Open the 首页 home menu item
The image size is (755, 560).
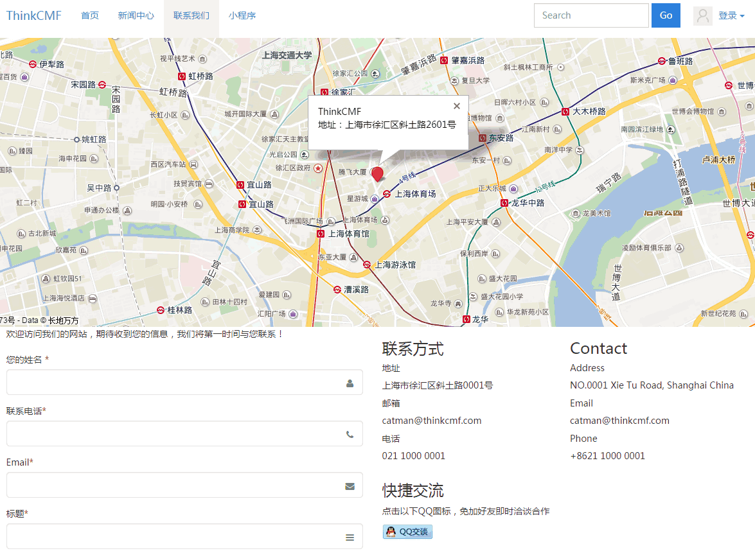(90, 16)
